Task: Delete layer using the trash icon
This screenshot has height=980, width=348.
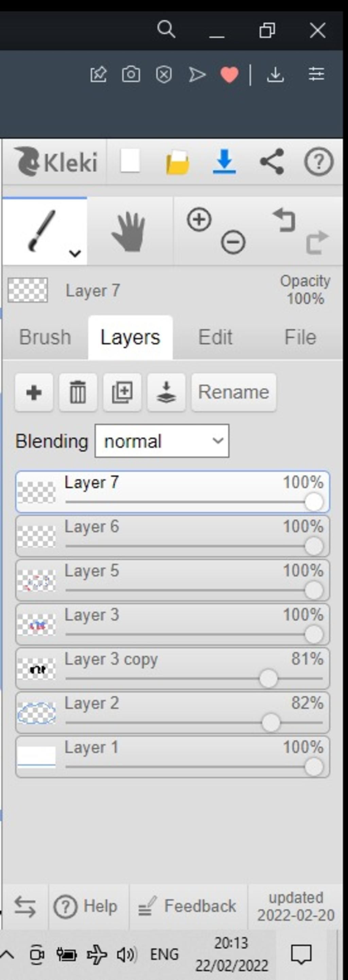Action: click(x=77, y=392)
